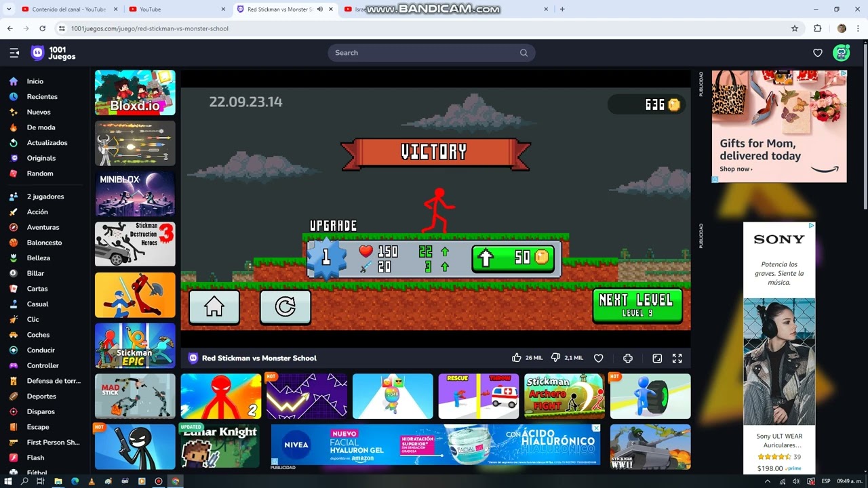This screenshot has width=868, height=488.
Task: Click the restart level button in game
Action: pos(285,307)
